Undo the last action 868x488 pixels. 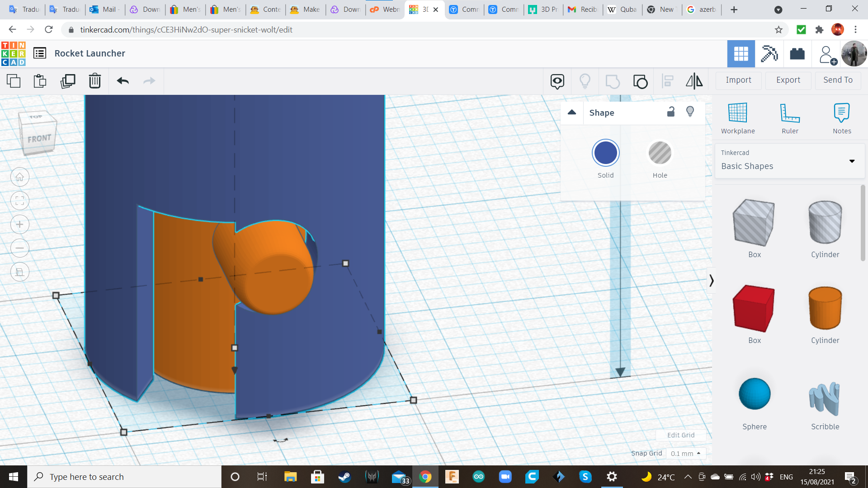tap(123, 81)
